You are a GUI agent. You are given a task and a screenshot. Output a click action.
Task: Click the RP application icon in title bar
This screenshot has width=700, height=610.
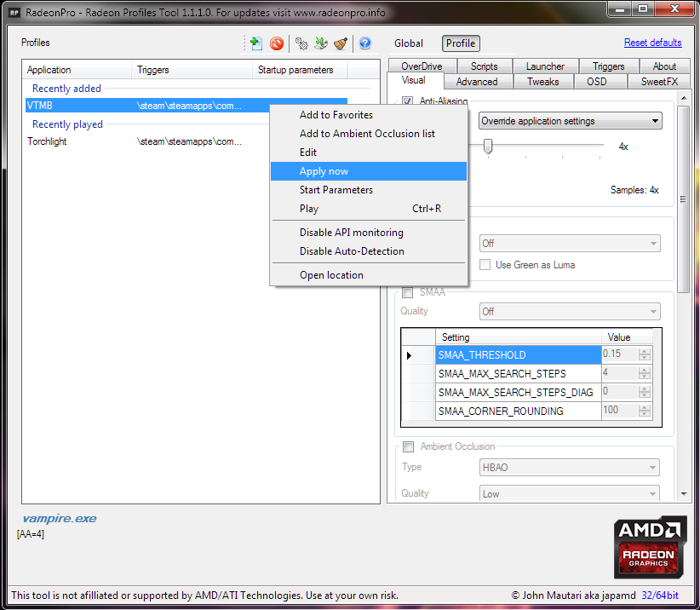coord(14,13)
